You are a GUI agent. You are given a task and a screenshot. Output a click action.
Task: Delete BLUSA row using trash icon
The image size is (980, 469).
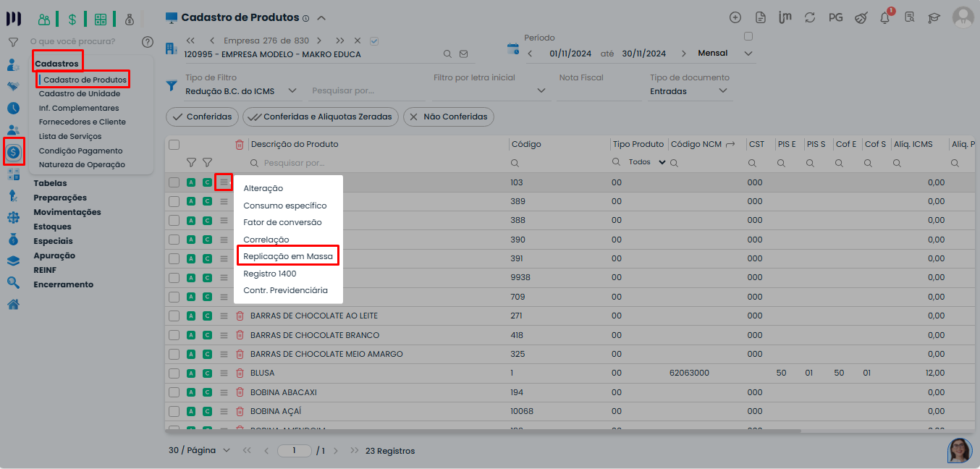(240, 373)
